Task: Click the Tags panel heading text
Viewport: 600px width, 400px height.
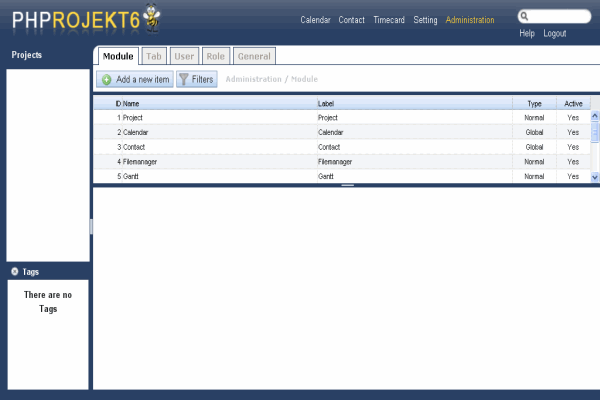Action: click(x=31, y=272)
